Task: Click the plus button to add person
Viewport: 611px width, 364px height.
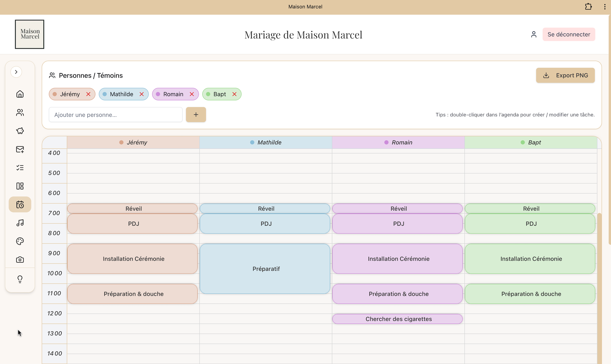Action: tap(196, 115)
